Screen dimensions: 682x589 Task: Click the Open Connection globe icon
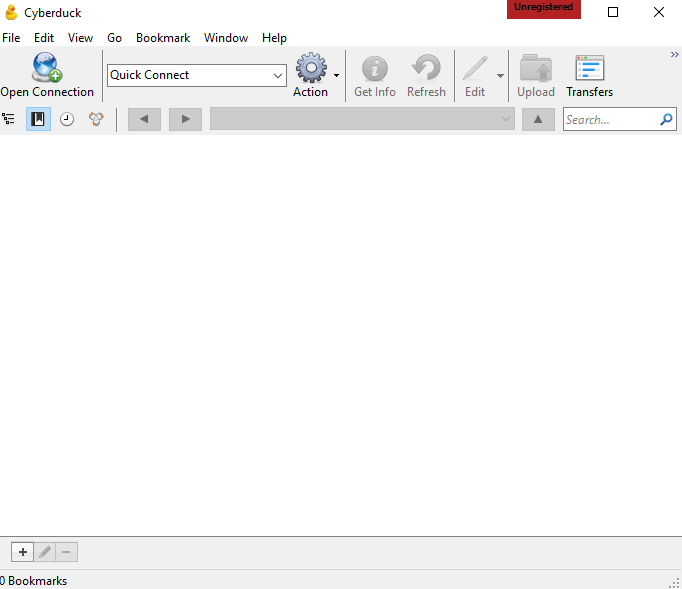tap(46, 67)
